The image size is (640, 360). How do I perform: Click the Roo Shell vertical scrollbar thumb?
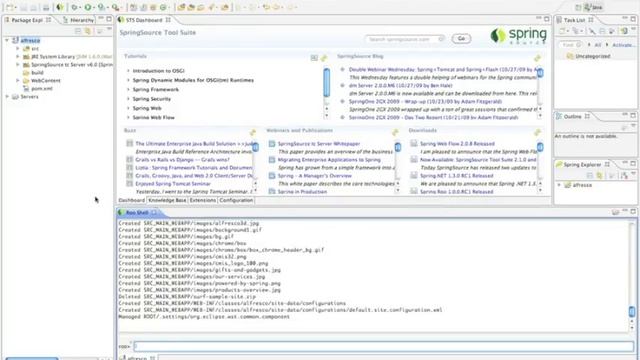pos(631,311)
